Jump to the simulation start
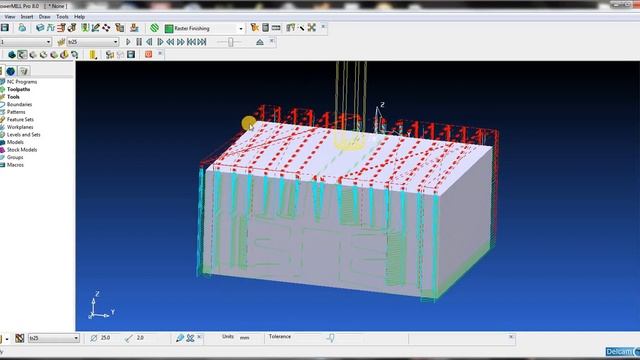 pos(191,42)
